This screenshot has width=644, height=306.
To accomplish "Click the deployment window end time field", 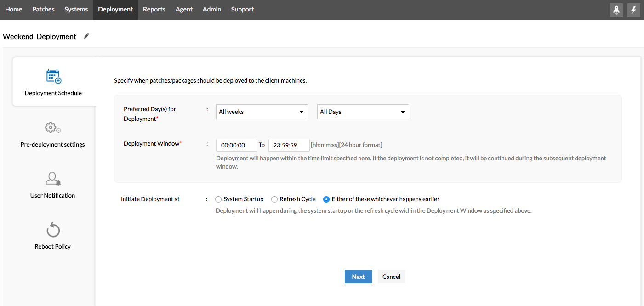I will point(289,145).
